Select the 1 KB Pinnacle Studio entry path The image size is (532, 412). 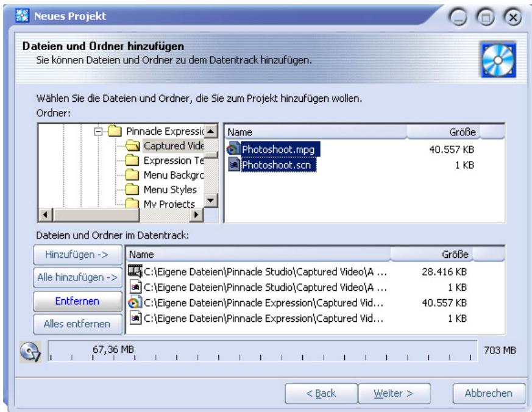click(265, 288)
